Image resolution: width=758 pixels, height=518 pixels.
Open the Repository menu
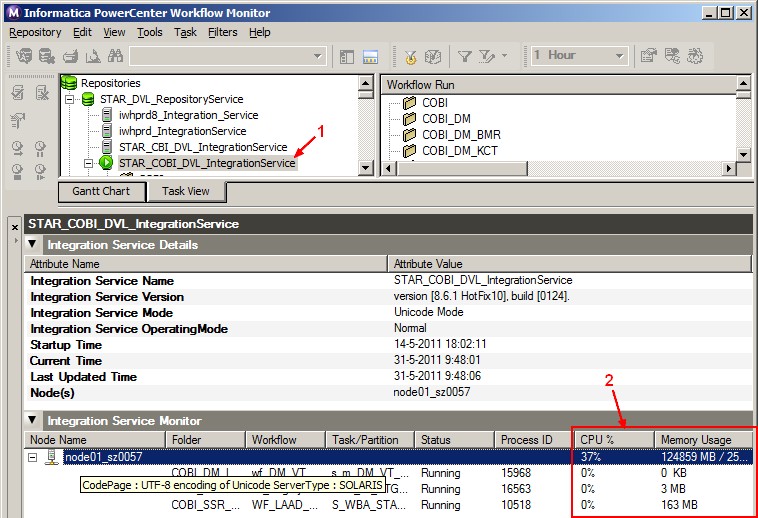click(x=35, y=32)
